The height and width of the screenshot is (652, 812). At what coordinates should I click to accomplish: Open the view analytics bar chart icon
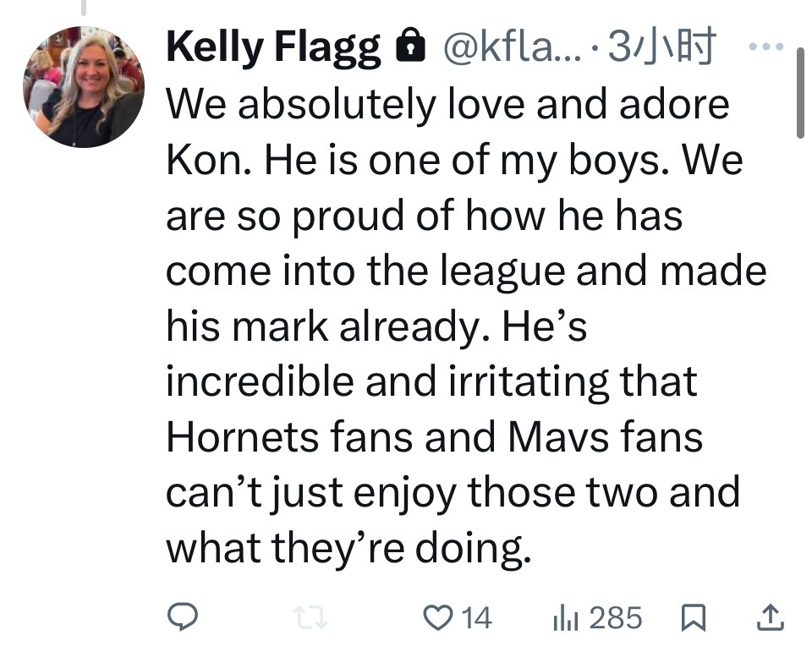click(565, 618)
